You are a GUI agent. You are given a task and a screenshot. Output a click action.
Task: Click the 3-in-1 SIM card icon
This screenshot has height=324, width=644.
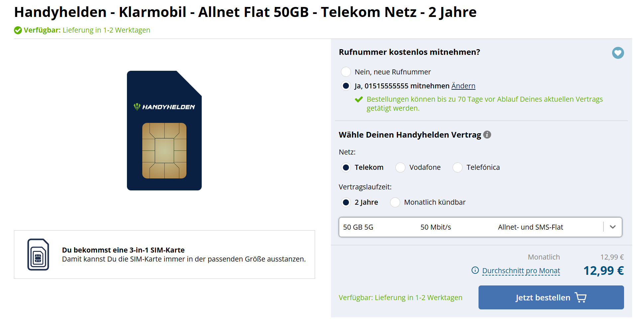pos(38,255)
